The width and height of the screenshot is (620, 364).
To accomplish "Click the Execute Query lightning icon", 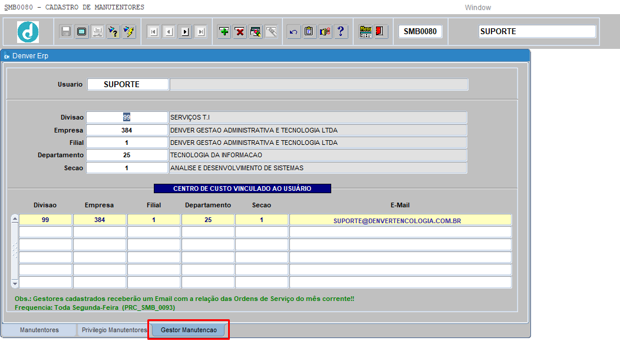I will [129, 32].
